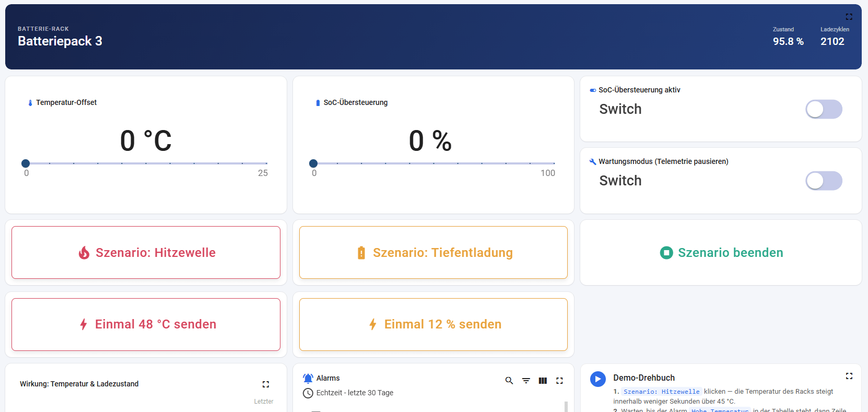
Task: Click the SoC-Übersteuerung slider handle
Action: (x=313, y=163)
